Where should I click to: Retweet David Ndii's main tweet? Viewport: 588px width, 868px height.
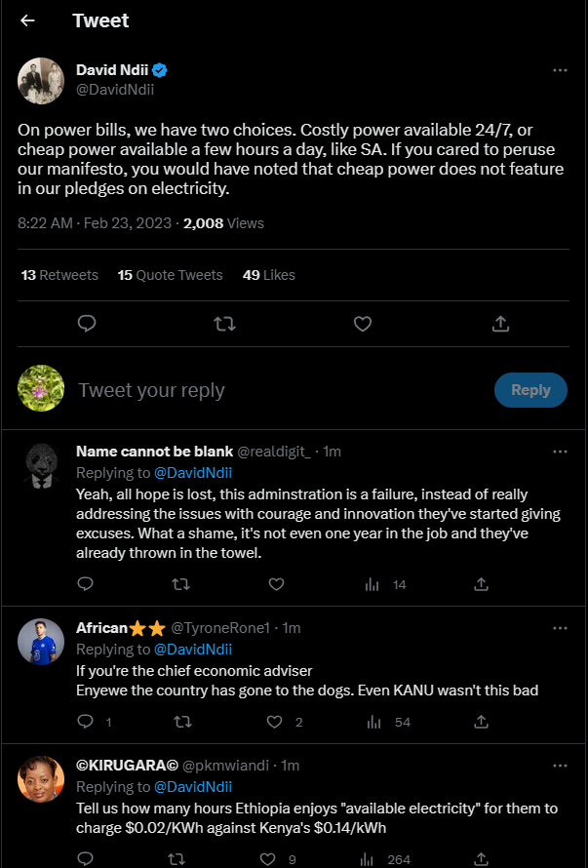tap(224, 324)
